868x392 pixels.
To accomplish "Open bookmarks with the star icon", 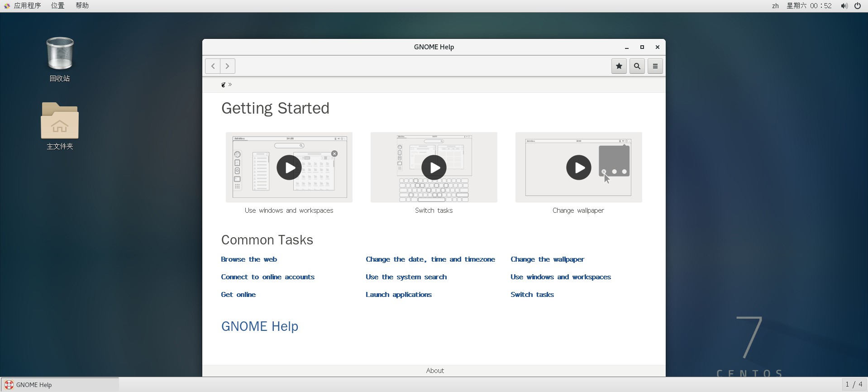I will [619, 66].
